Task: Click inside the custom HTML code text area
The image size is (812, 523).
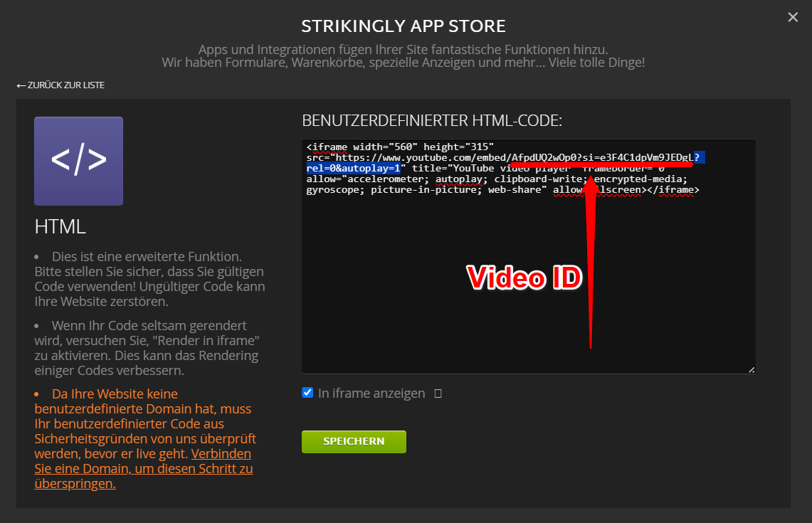Action: pos(528,257)
